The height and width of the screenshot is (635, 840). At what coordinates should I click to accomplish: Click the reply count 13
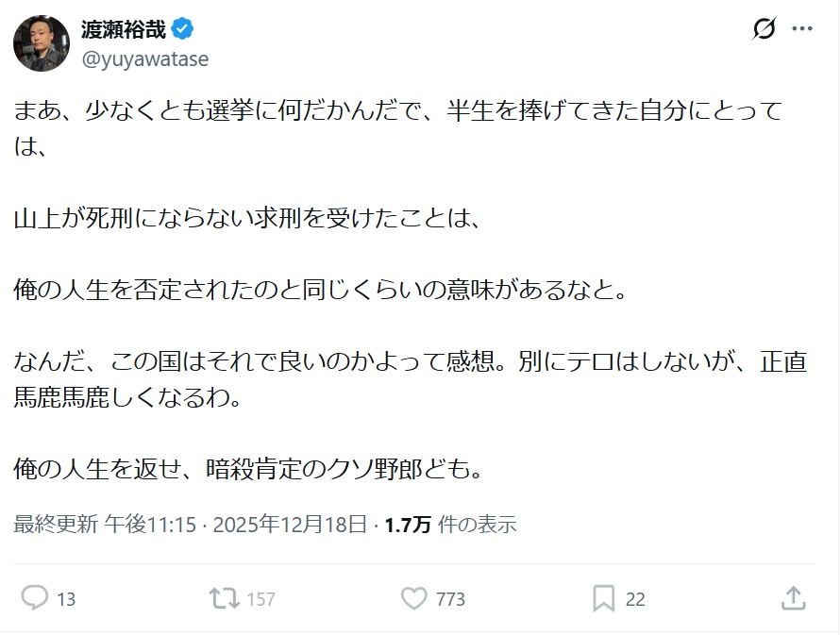[x=66, y=599]
